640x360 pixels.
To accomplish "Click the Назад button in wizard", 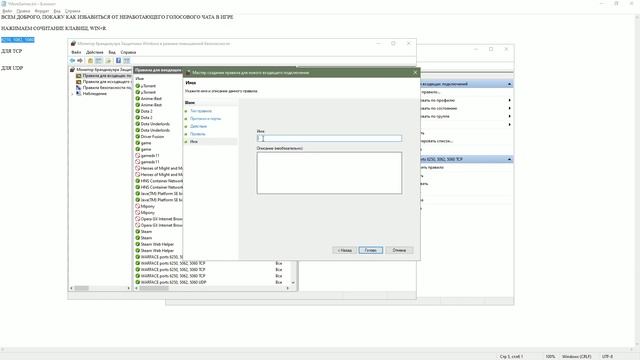I will pos(344,250).
